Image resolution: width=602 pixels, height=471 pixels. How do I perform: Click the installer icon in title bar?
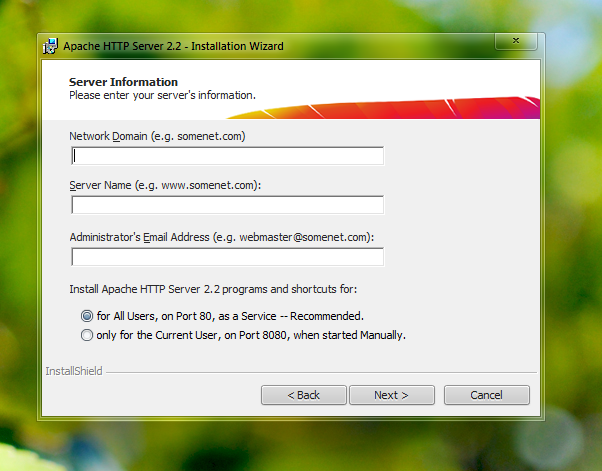(x=50, y=46)
